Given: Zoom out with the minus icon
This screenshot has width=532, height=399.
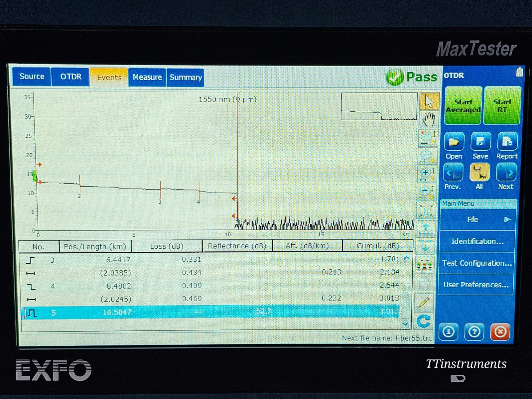Looking at the screenshot, I should coord(427,193).
